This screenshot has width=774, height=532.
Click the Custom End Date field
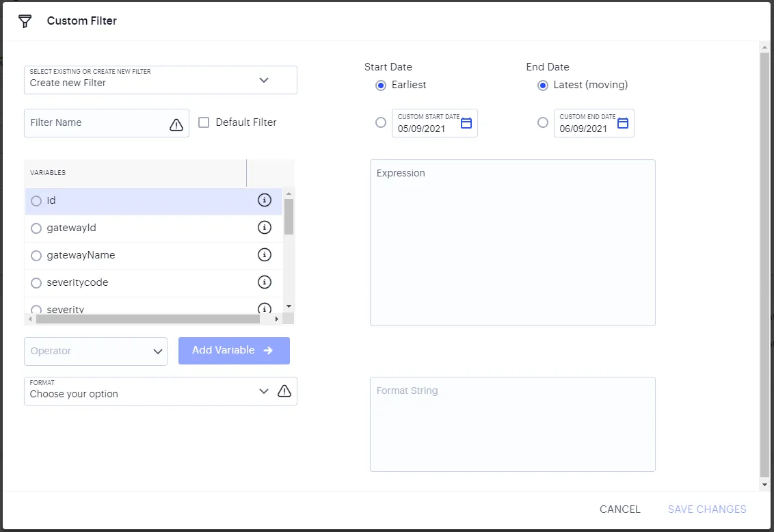pos(593,123)
